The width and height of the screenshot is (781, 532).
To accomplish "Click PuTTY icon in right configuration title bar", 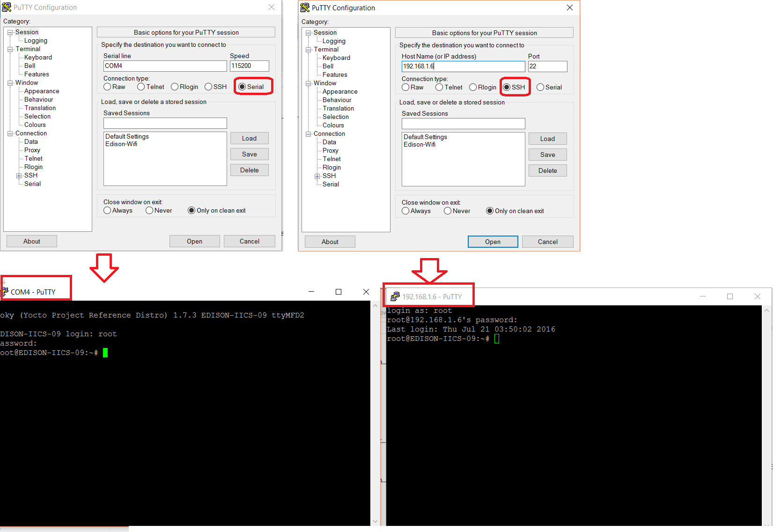I will (305, 7).
